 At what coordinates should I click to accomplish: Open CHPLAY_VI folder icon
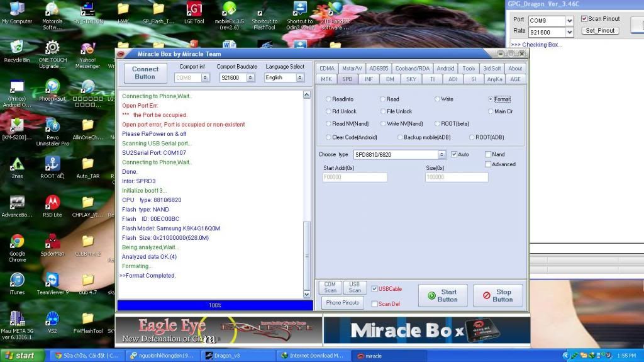click(x=87, y=206)
